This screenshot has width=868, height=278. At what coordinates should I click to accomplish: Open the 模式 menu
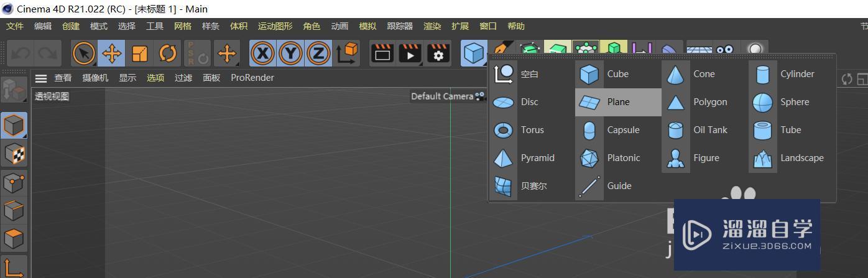(99, 26)
